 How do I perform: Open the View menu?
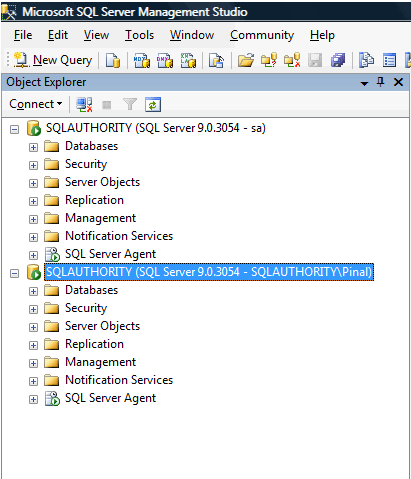coord(96,35)
